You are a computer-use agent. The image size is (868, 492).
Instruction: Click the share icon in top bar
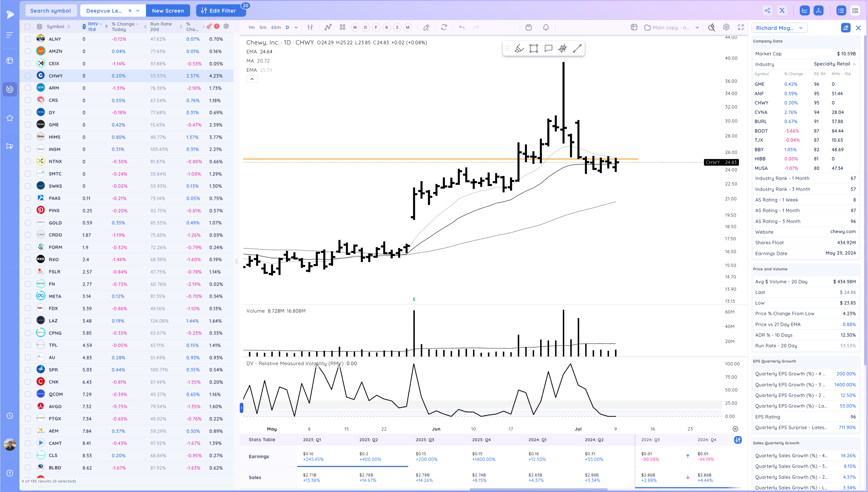tap(767, 10)
